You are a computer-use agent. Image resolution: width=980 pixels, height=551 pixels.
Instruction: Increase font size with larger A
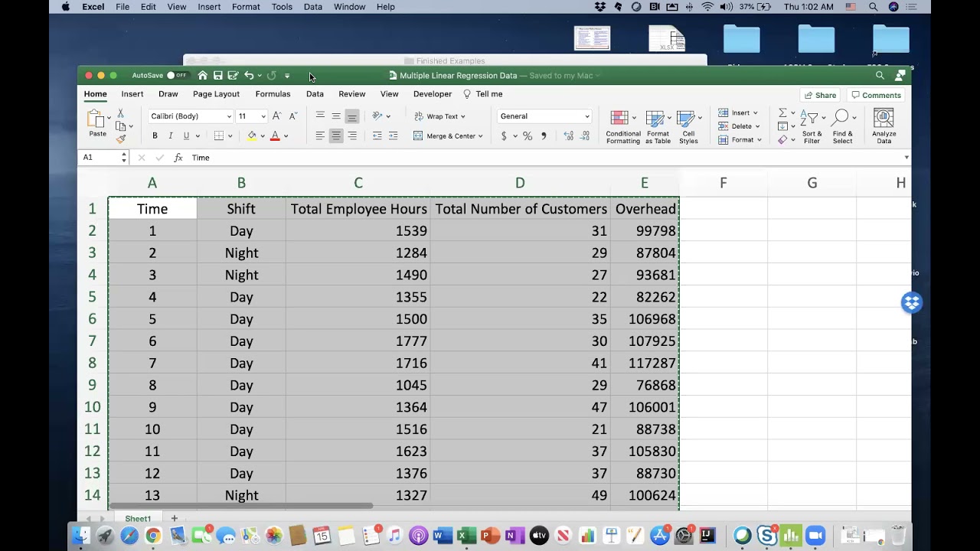[x=276, y=116]
